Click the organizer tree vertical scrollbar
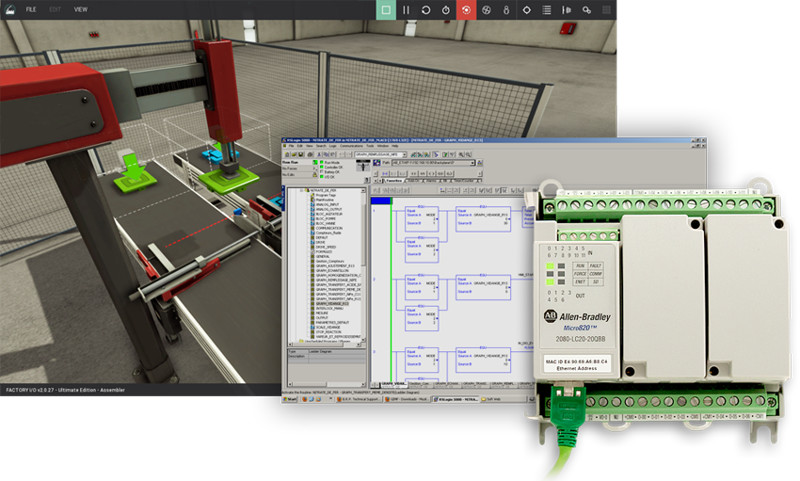Screen dimensions: 800x481 point(363,265)
